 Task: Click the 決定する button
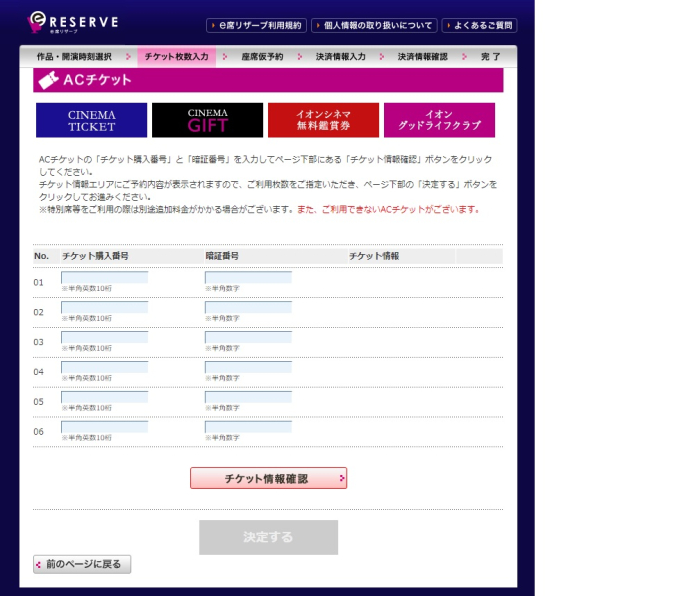tap(268, 537)
